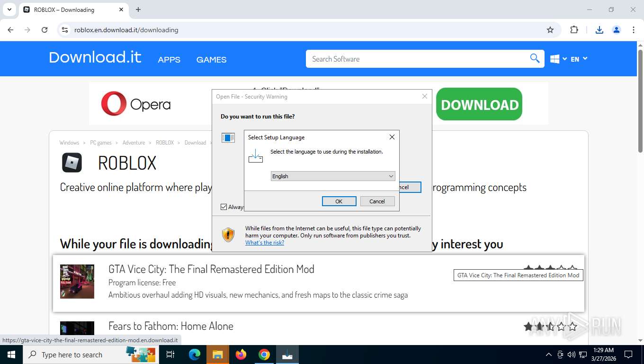The height and width of the screenshot is (364, 644).
Task: Open the Windows platform selector
Action: click(559, 59)
